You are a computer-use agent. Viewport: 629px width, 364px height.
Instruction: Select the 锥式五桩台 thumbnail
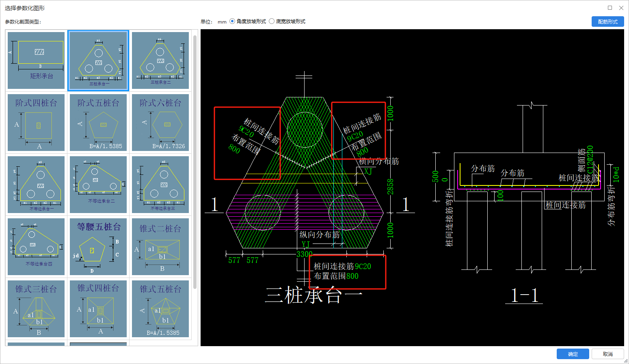point(160,309)
